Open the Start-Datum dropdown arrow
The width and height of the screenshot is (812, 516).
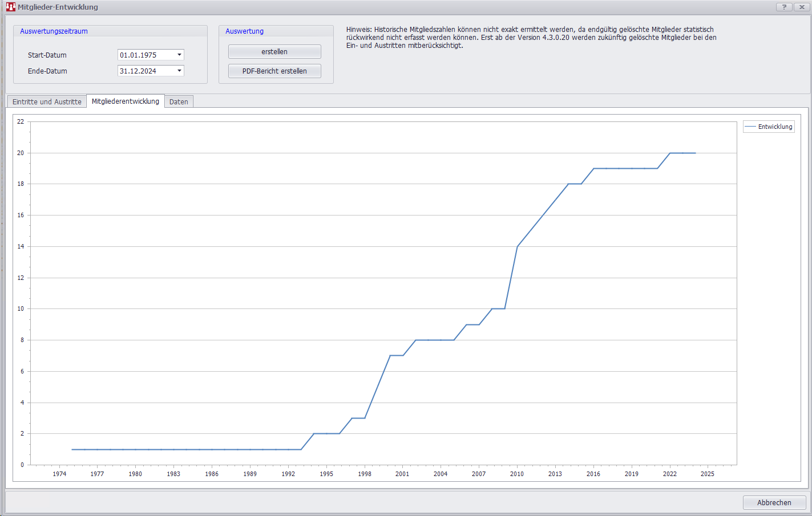[x=179, y=55]
